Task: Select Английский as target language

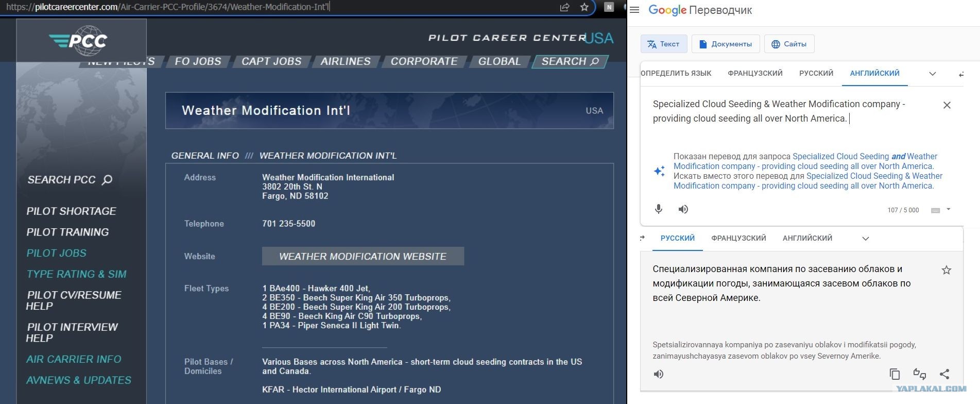Action: (x=807, y=238)
